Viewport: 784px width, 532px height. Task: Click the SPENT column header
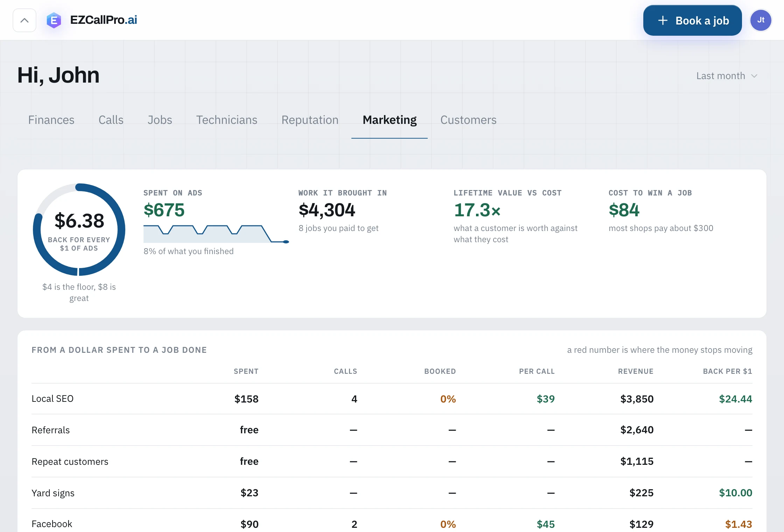click(246, 371)
